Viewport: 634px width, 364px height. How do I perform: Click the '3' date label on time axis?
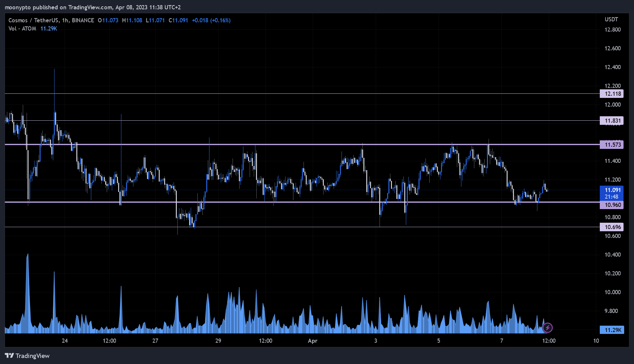375,341
